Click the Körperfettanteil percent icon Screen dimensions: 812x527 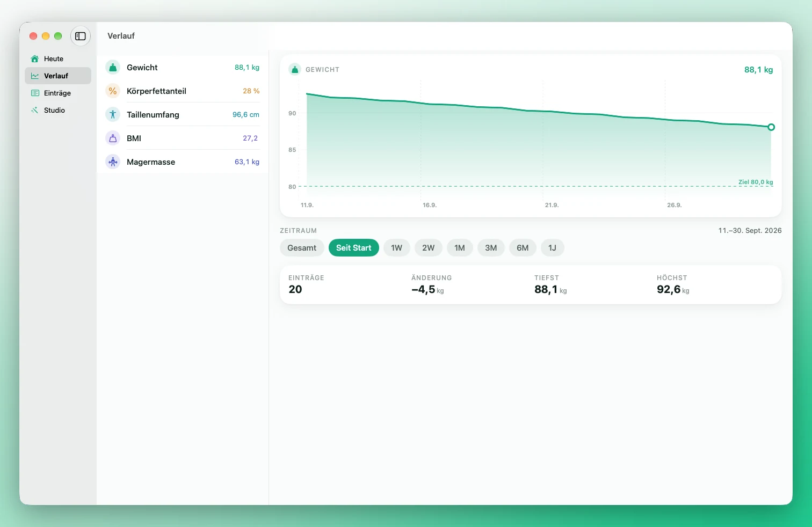point(113,91)
